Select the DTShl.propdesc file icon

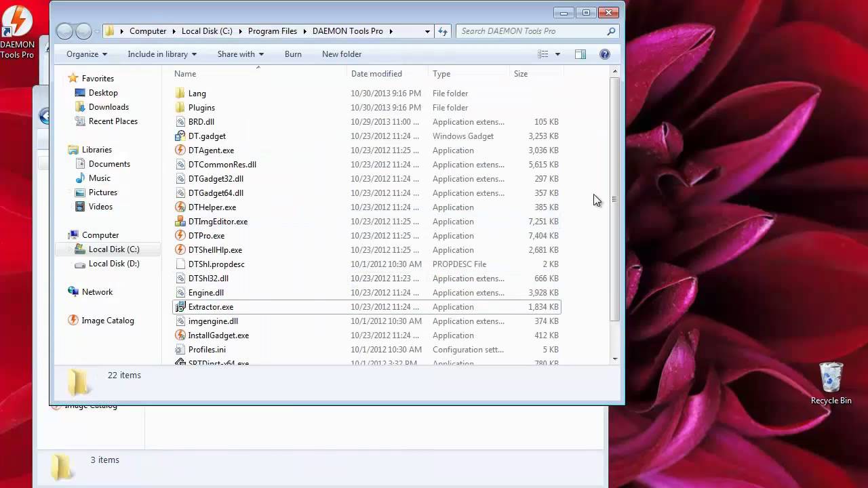pos(180,264)
